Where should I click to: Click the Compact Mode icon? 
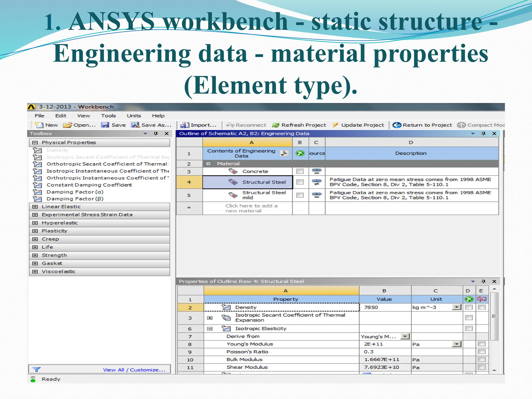[461, 125]
